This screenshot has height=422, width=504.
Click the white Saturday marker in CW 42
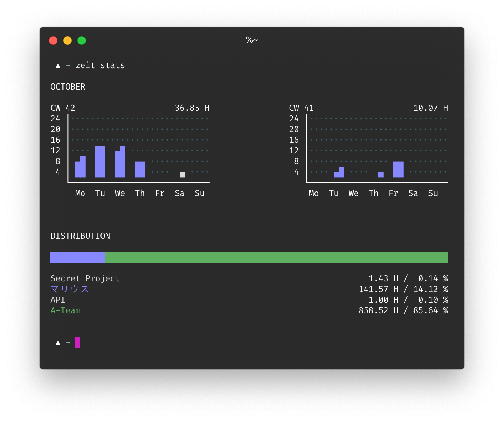(x=182, y=175)
